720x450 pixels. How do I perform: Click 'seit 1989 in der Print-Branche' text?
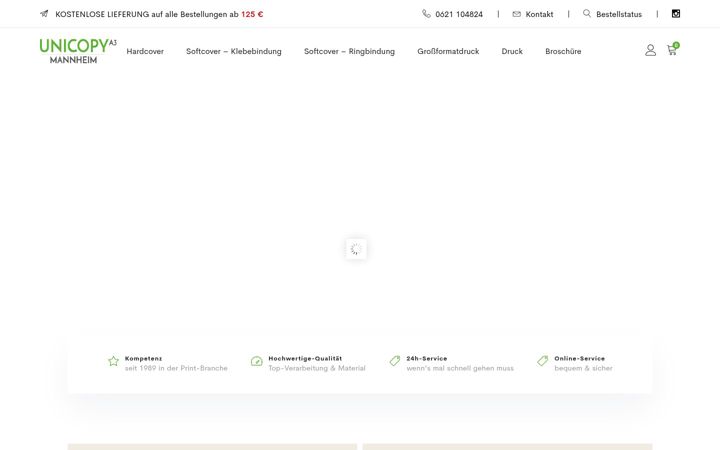click(176, 368)
